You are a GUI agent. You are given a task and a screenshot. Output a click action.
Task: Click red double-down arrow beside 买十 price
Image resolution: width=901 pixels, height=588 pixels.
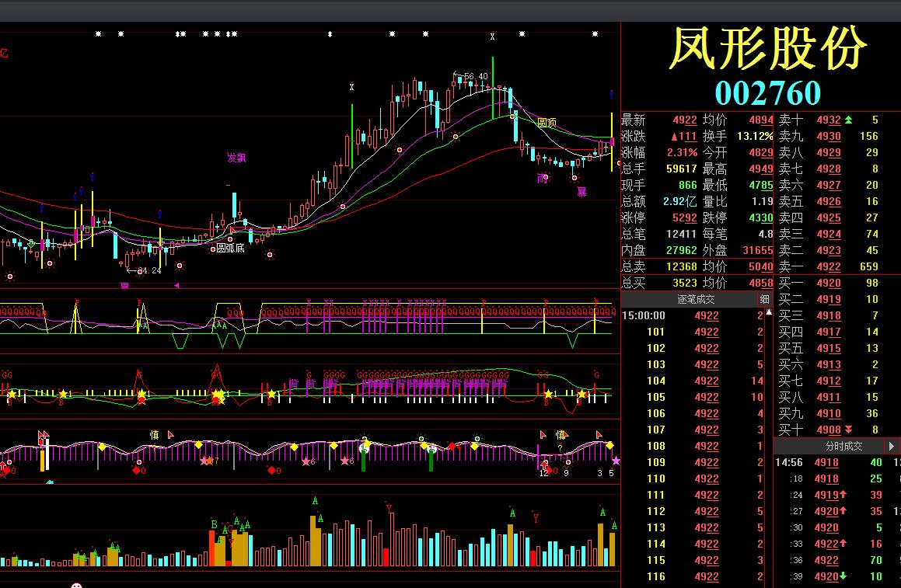[x=849, y=430]
